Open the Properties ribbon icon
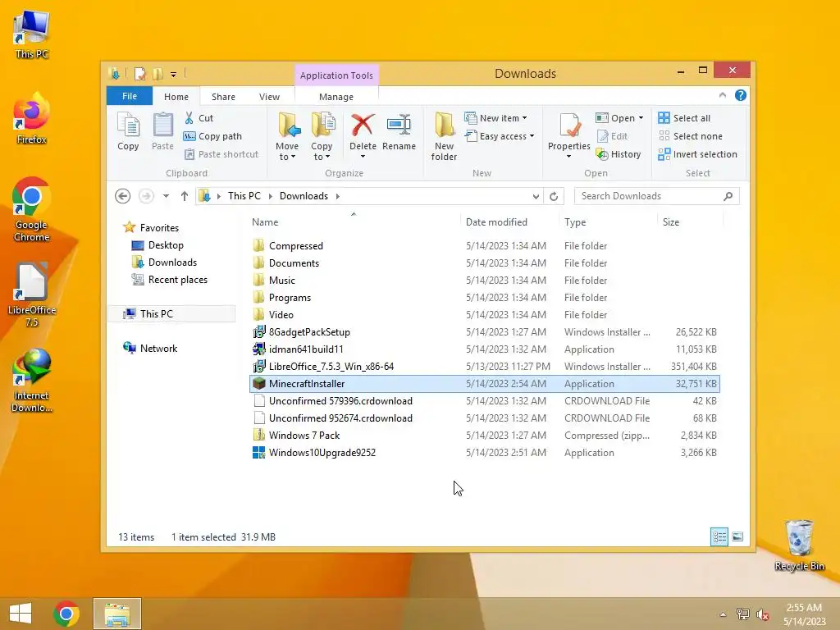 tap(569, 126)
